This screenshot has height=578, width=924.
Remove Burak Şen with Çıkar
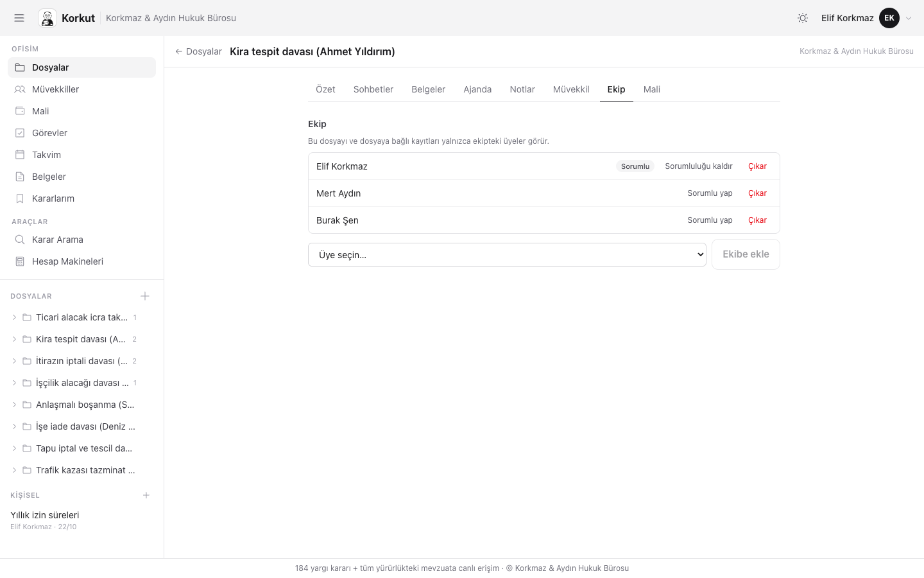coord(757,220)
